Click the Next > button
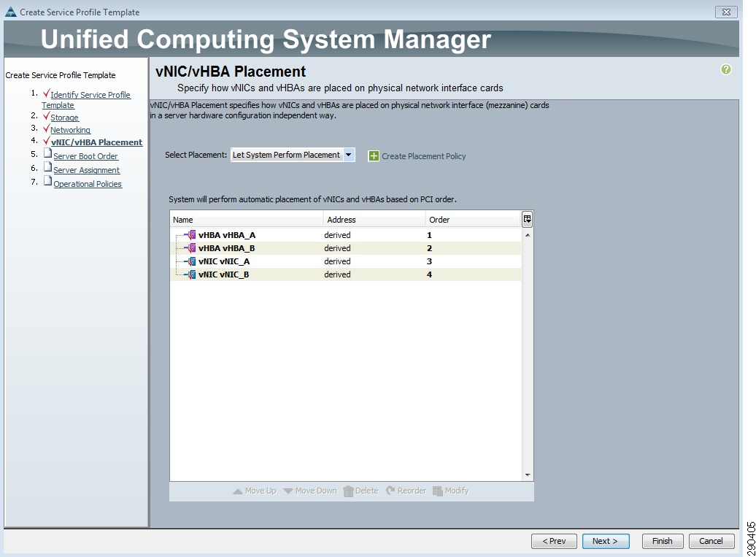756x557 pixels. [606, 541]
